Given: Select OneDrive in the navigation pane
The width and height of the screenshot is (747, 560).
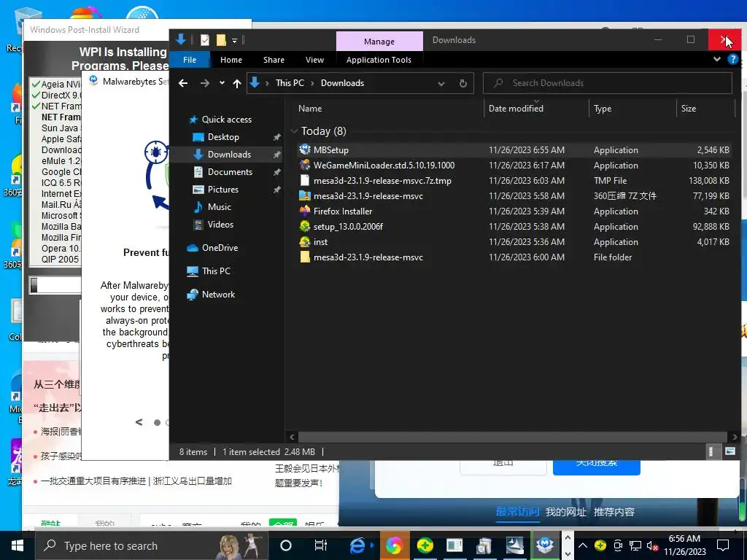Looking at the screenshot, I should [x=219, y=248].
